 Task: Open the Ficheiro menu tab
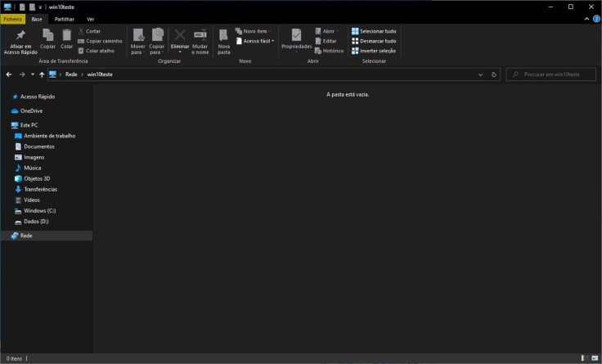pos(12,19)
